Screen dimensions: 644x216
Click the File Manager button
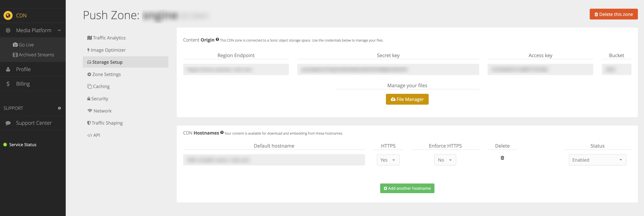(407, 99)
